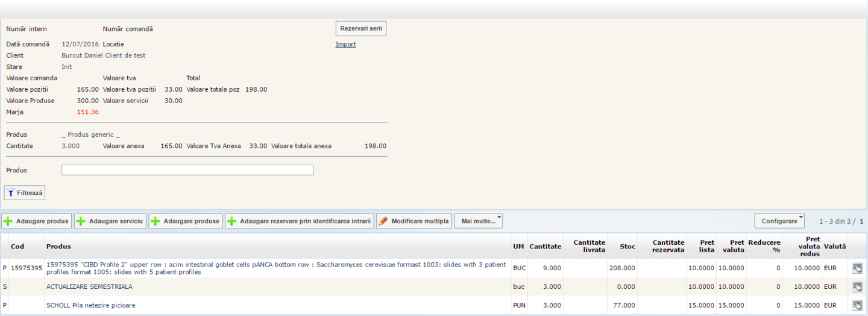Click the Burcut Daniel Client de test value
The width and height of the screenshot is (868, 316).
[x=103, y=55]
